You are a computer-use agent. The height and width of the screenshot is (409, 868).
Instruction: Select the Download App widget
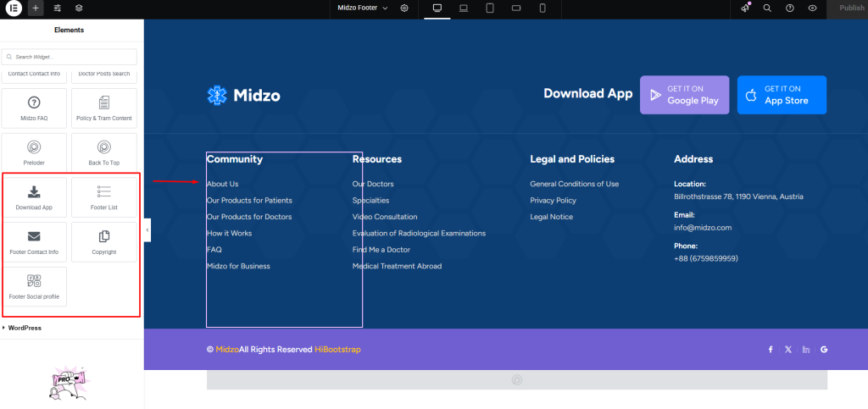(x=34, y=197)
